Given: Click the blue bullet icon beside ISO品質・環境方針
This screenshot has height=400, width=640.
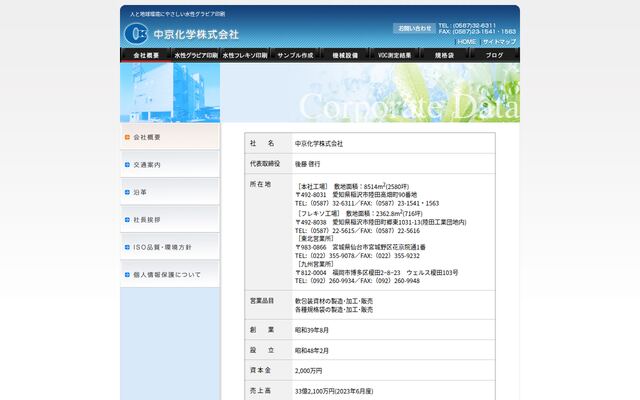Looking at the screenshot, I should pyautogui.click(x=127, y=247).
